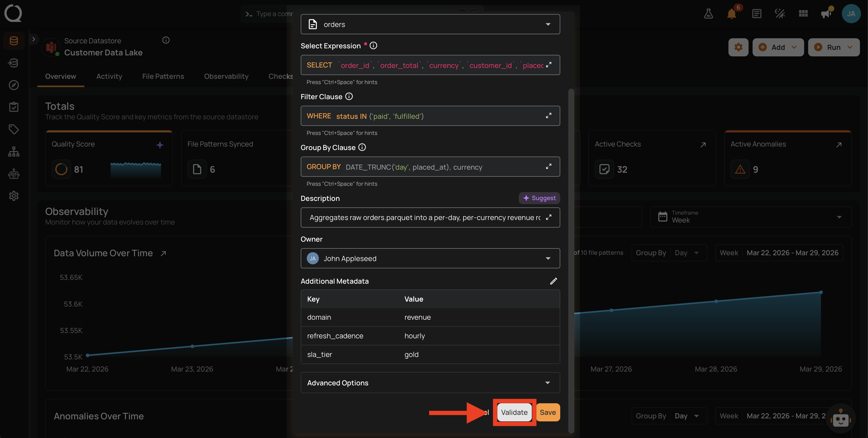868x438 pixels.
Task: Switch to the Activity tab
Action: [109, 76]
